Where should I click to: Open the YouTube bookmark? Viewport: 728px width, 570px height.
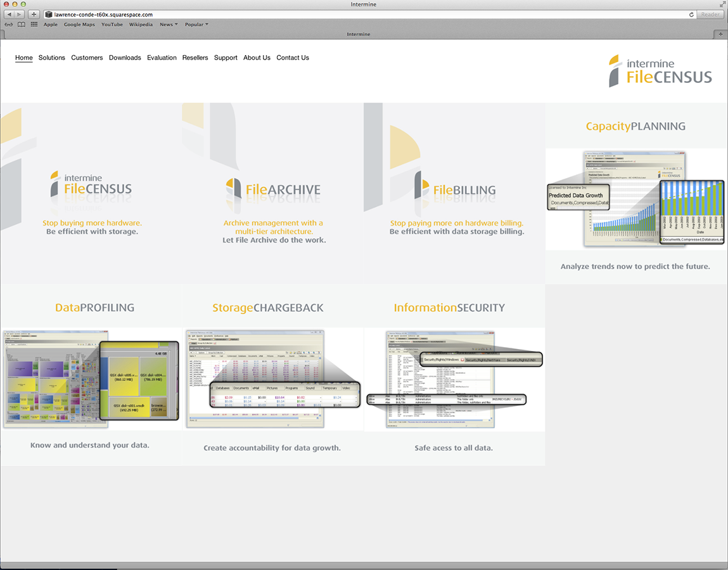[x=112, y=25]
